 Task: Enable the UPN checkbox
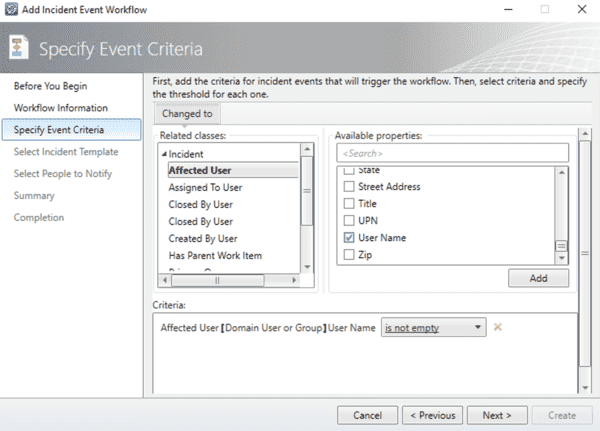point(349,220)
